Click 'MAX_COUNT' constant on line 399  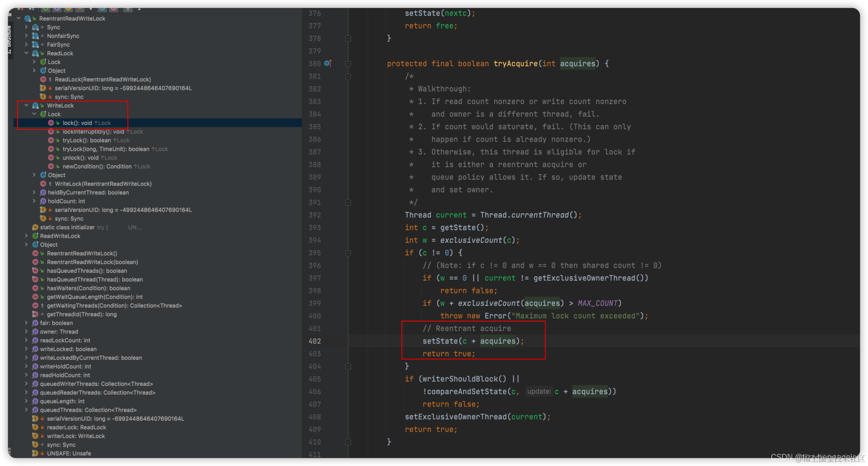pos(597,303)
